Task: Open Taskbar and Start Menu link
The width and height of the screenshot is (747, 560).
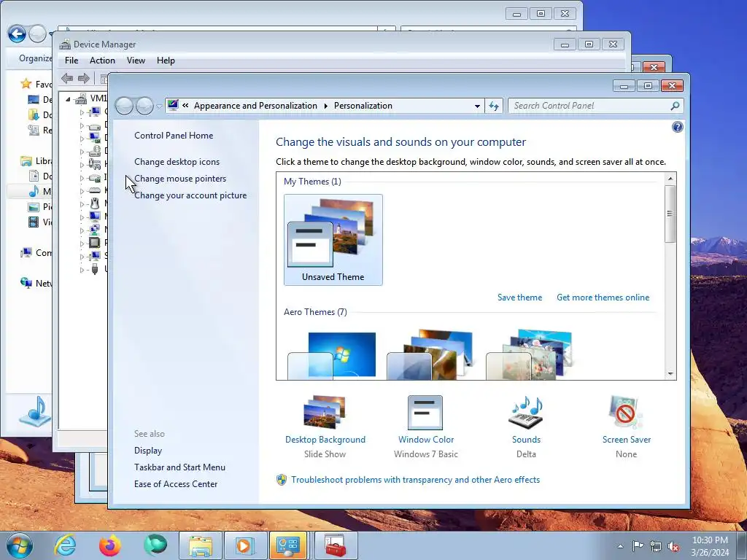Action: click(x=179, y=467)
